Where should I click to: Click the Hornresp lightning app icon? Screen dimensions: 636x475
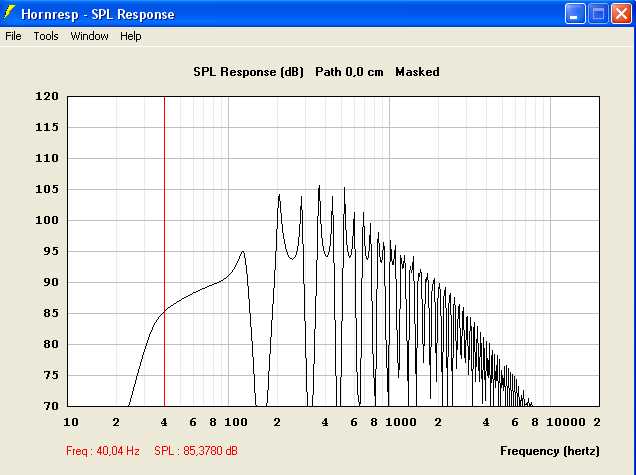click(9, 13)
